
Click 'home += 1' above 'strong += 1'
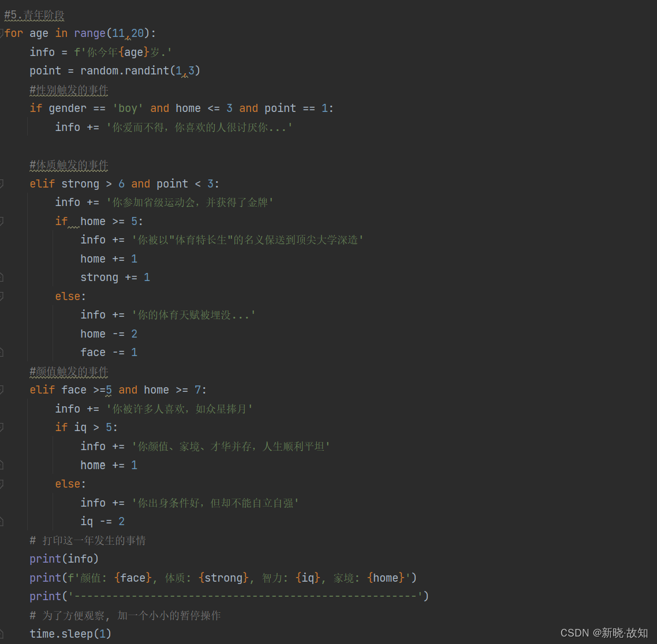pyautogui.click(x=109, y=259)
